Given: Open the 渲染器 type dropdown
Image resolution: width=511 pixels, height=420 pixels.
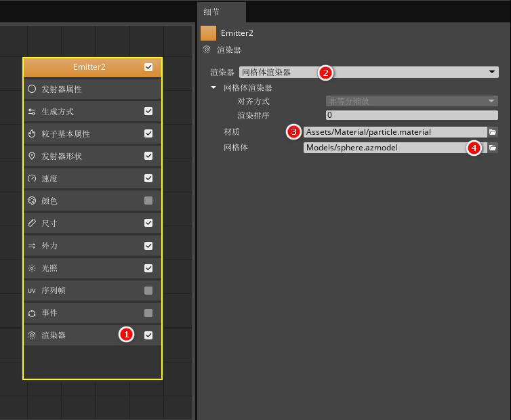Looking at the screenshot, I should 369,72.
